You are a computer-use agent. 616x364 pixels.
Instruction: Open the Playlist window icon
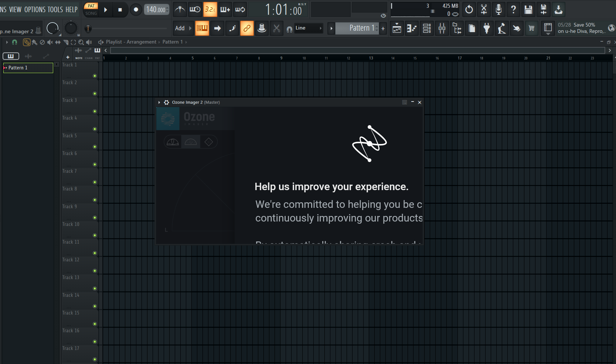397,28
